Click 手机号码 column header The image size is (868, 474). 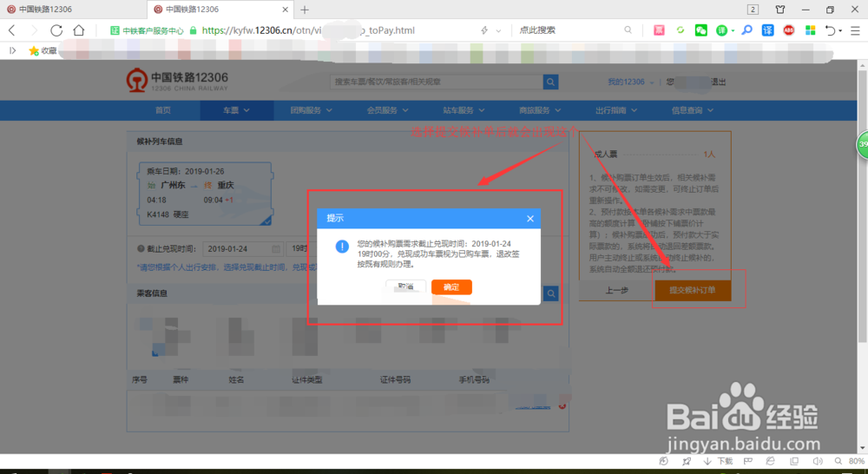(474, 380)
